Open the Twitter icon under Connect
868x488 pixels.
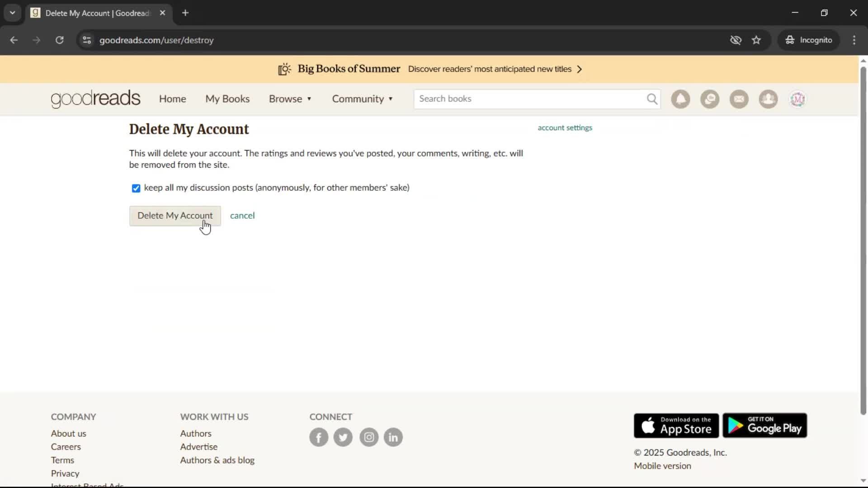(x=343, y=437)
